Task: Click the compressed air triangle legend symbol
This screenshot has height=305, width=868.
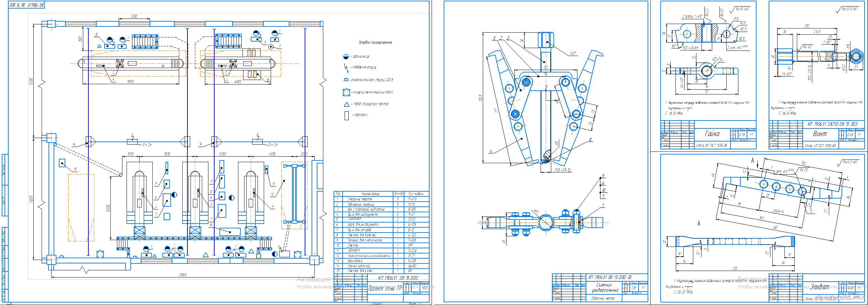Action: pos(346,104)
